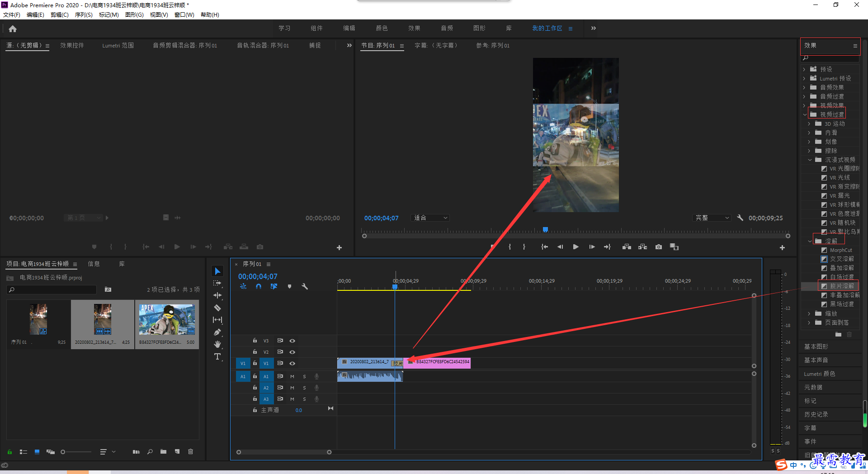
Task: Toggle V2 track output eye
Action: point(292,352)
